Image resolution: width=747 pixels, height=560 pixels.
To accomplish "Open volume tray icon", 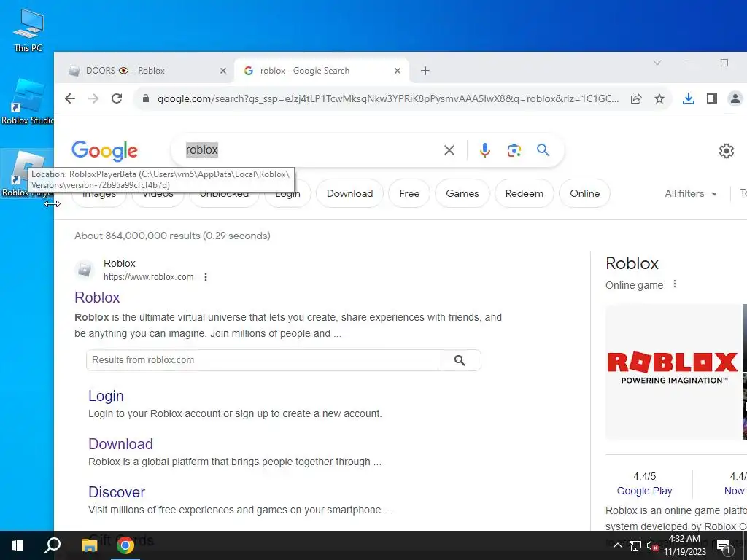I will pyautogui.click(x=652, y=545).
